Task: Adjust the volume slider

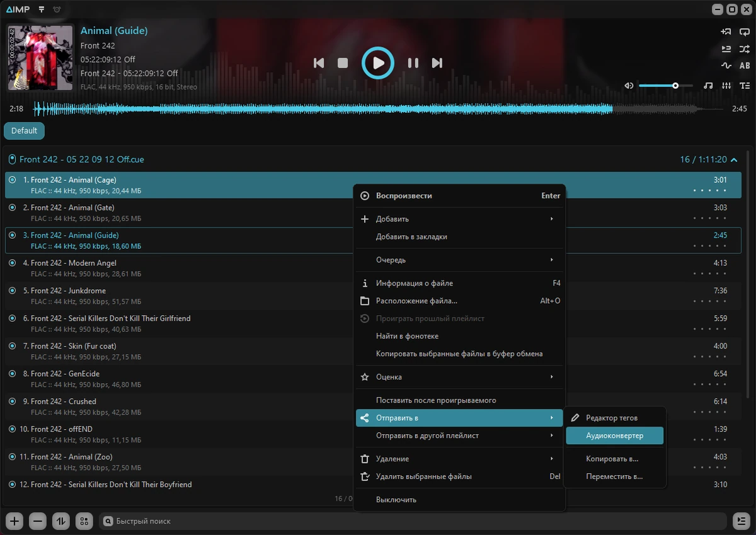Action: click(x=665, y=86)
